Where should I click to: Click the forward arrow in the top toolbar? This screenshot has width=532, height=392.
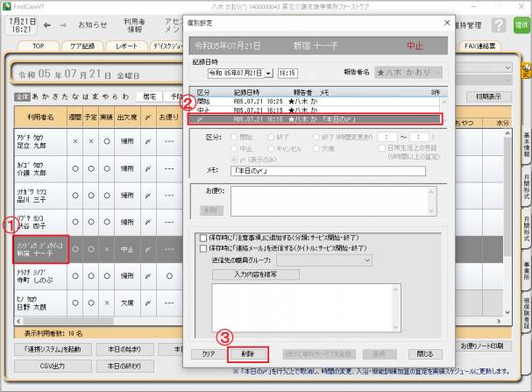click(x=62, y=25)
